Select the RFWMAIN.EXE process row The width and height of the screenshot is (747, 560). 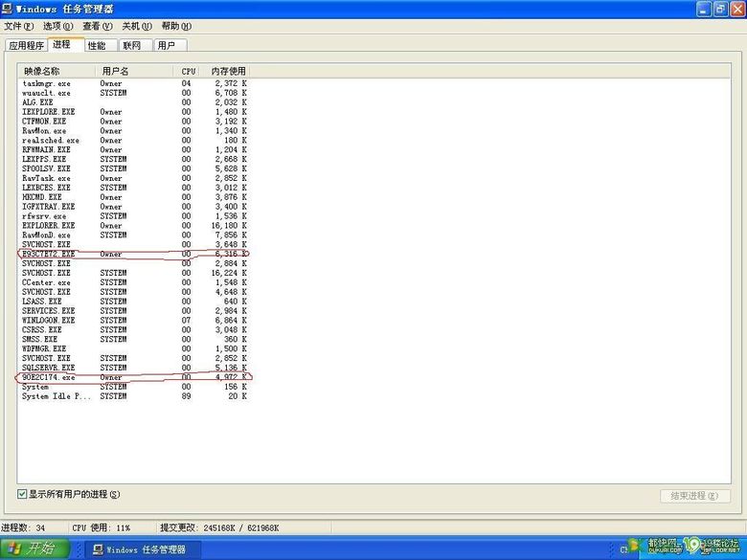(x=134, y=149)
